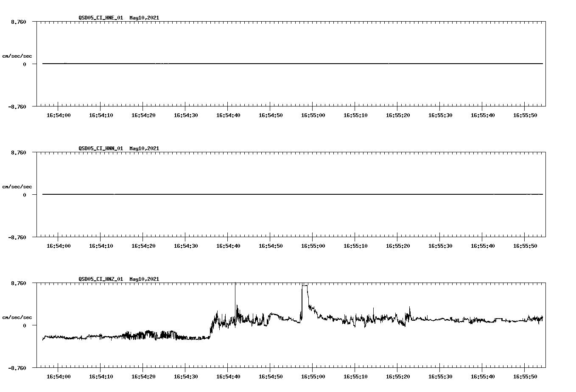This screenshot has height=392, width=576.
Task: Select the May10,2021 date on top plot
Action: 144,18
